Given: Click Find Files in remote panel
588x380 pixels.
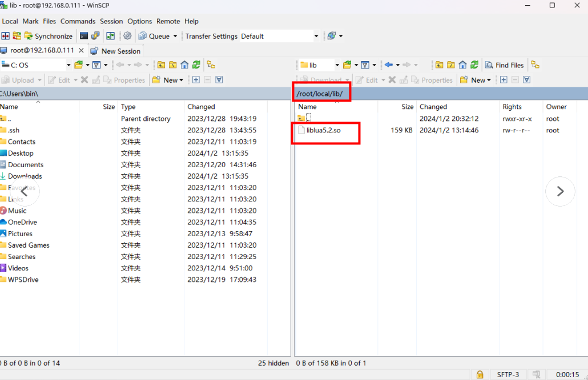Looking at the screenshot, I should tap(504, 65).
